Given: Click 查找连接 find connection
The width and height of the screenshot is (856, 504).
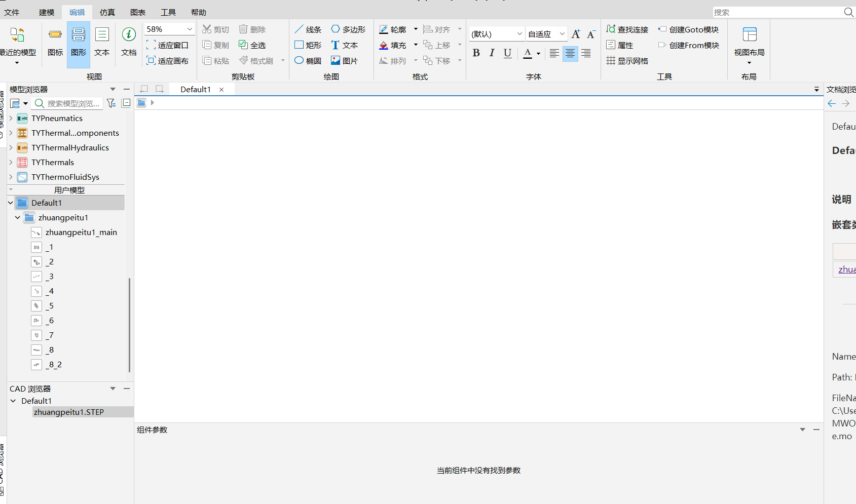Looking at the screenshot, I should pyautogui.click(x=627, y=29).
